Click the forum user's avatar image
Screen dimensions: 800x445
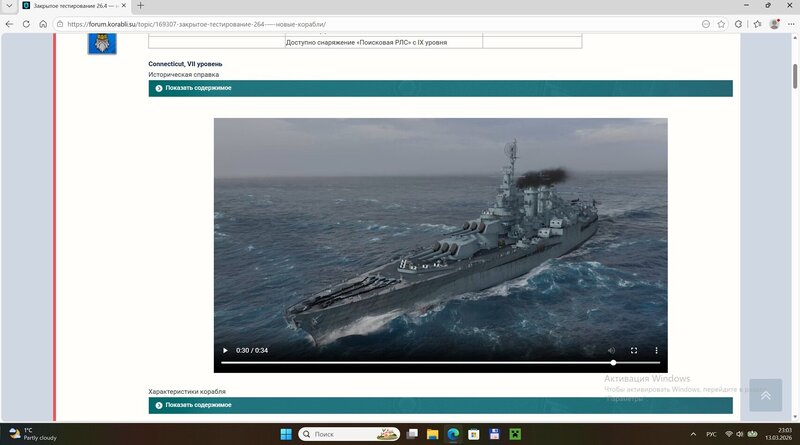tap(102, 44)
